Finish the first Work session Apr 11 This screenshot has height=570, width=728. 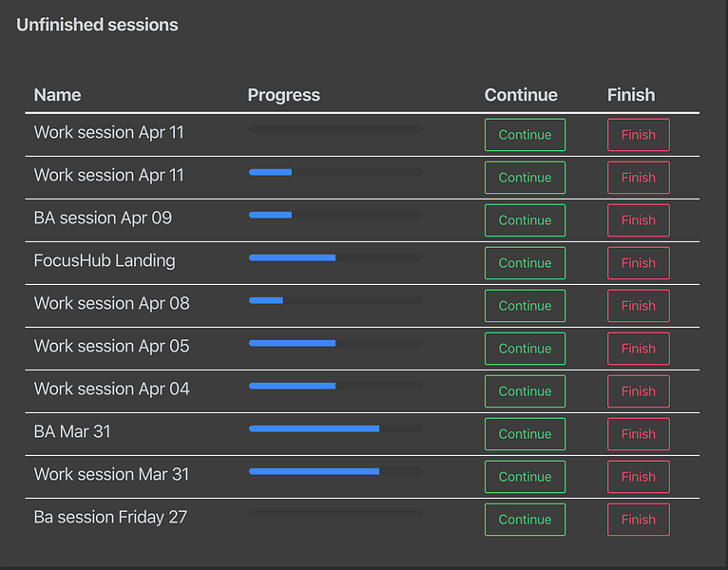point(639,135)
